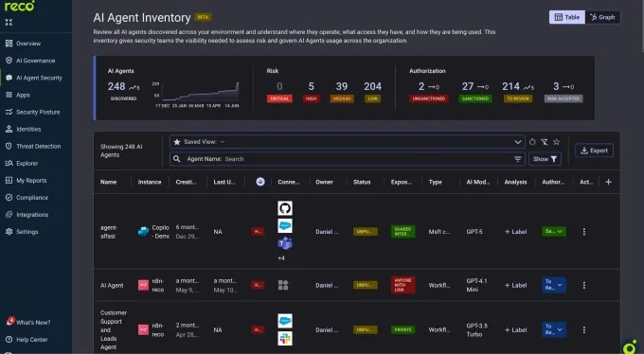Open To Review dropdown for AI Agent row
Viewport: 644px width, 354px height.
tap(554, 285)
